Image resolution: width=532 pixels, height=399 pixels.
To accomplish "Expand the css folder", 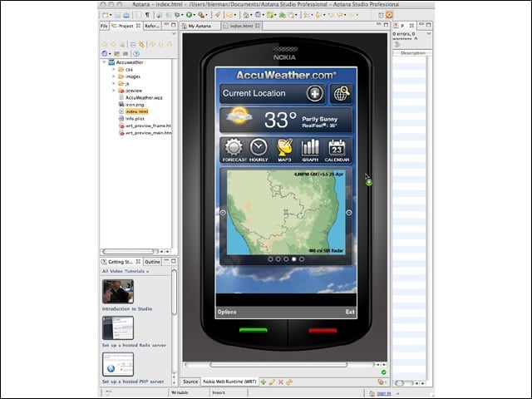I will (114, 69).
